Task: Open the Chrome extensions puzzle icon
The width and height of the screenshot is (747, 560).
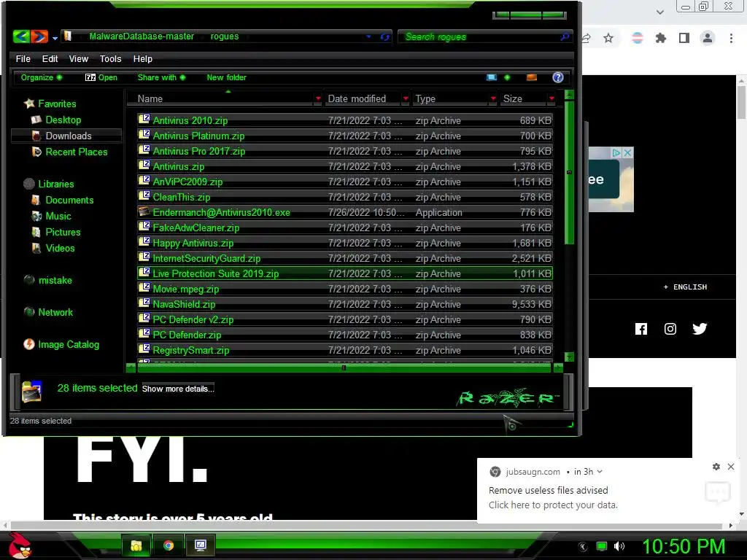Action: click(661, 38)
